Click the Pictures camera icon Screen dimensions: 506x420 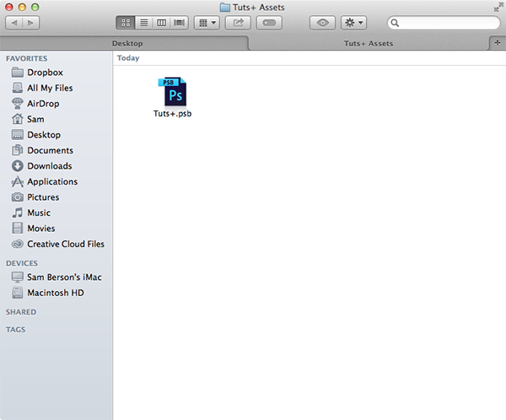18,197
